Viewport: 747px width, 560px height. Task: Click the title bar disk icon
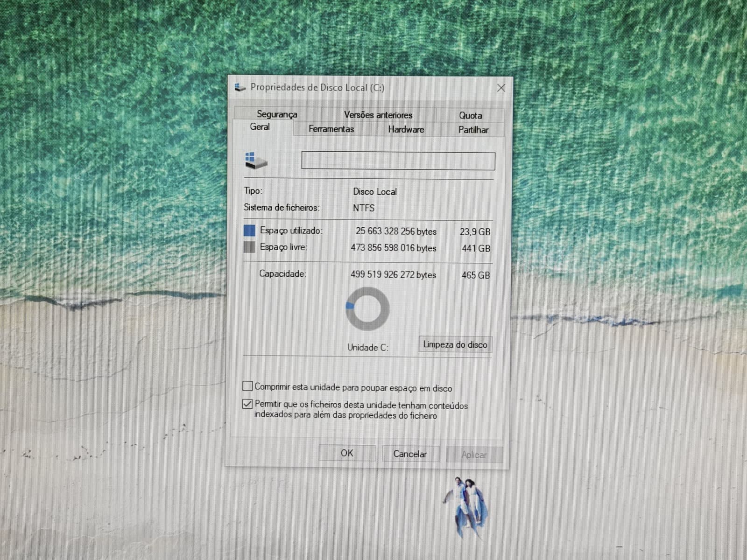click(240, 87)
